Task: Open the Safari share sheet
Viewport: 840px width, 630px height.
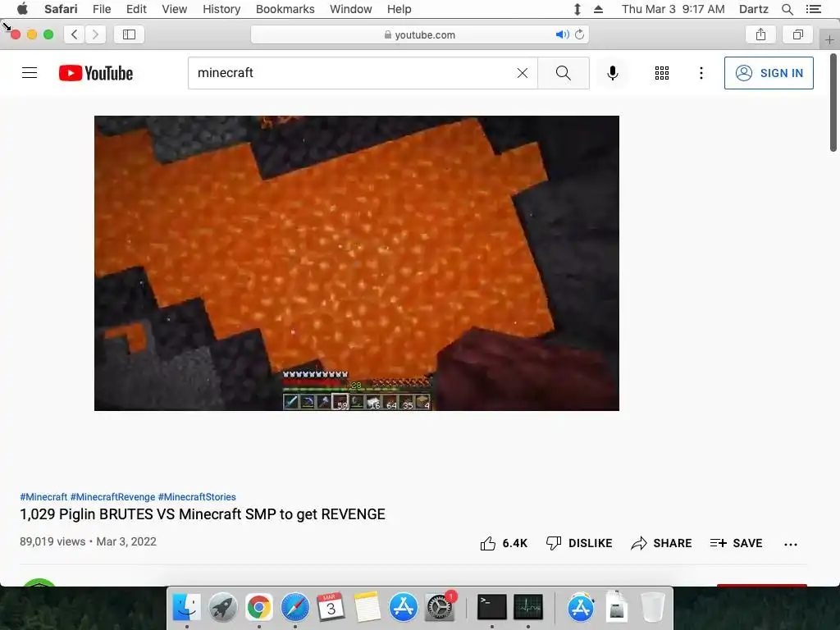Action: coord(760,34)
